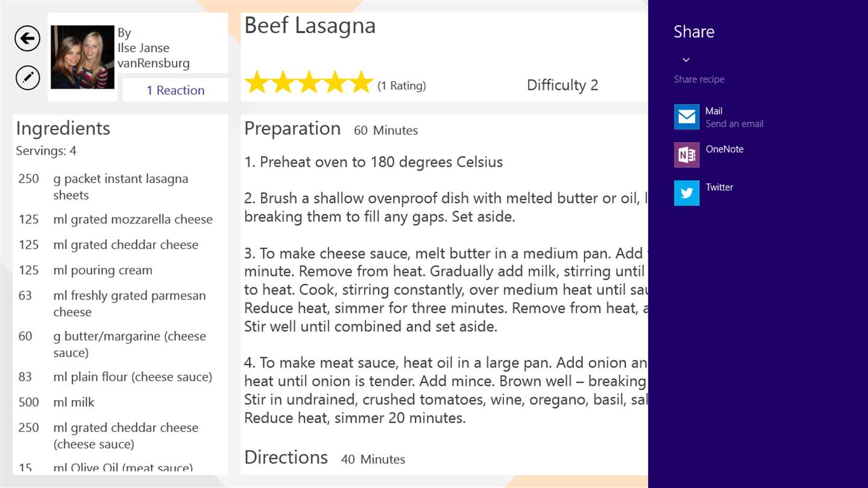The height and width of the screenshot is (488, 868).
Task: Click the OneNote app icon
Action: [687, 155]
